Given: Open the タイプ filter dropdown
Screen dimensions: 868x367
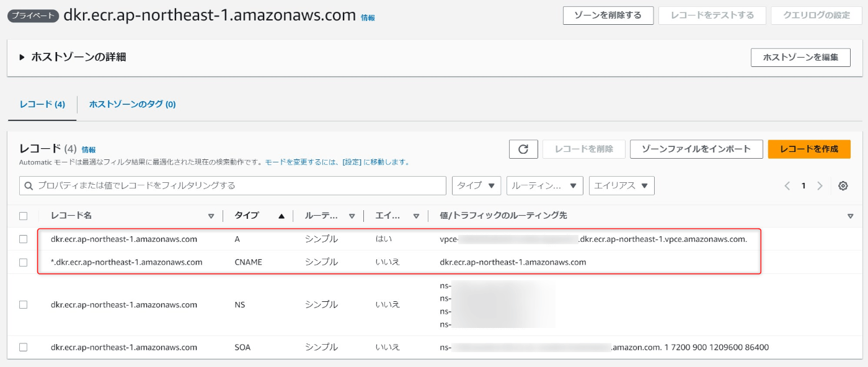Looking at the screenshot, I should (x=477, y=186).
